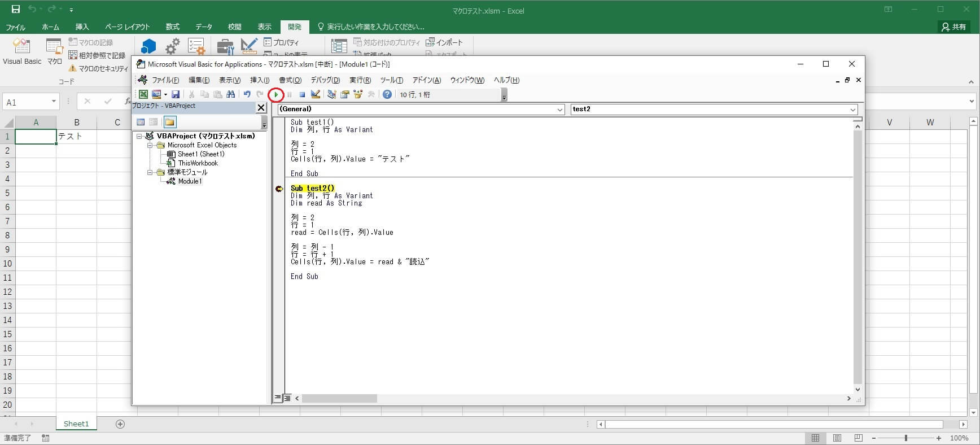Viewport: 980px width, 445px height.
Task: Switch to Procedure View in code window
Action: pyautogui.click(x=278, y=398)
